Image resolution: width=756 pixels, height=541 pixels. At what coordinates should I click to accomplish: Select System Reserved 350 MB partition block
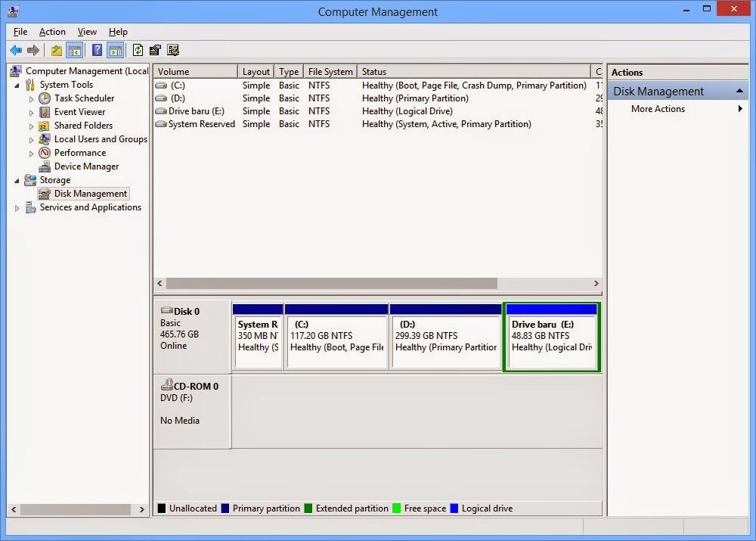coord(258,337)
